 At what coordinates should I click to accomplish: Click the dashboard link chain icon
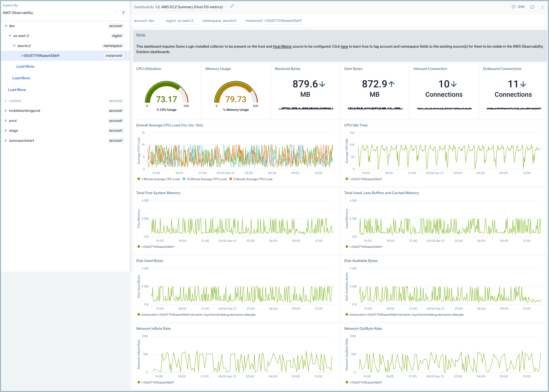coord(232,6)
